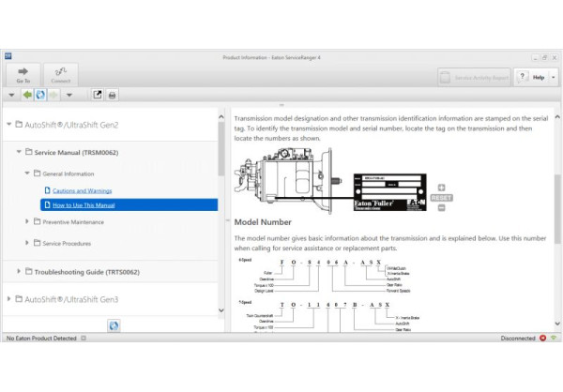The height and width of the screenshot is (392, 563).
Task: Select How to Use This Manual
Action: [84, 204]
